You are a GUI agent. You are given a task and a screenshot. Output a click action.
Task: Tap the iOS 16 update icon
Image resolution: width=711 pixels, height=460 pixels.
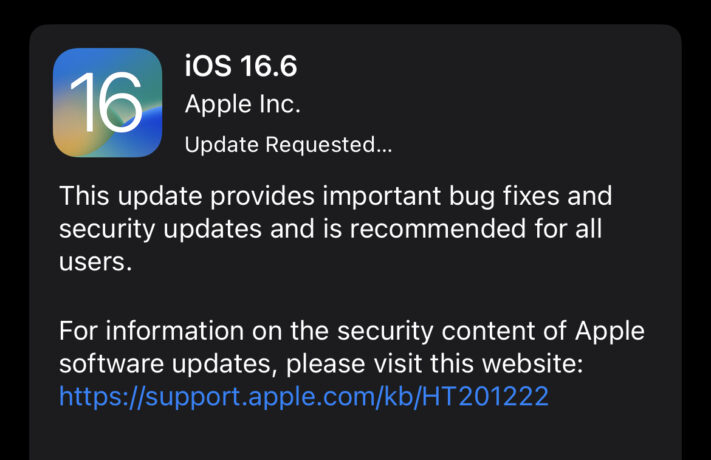pos(107,103)
